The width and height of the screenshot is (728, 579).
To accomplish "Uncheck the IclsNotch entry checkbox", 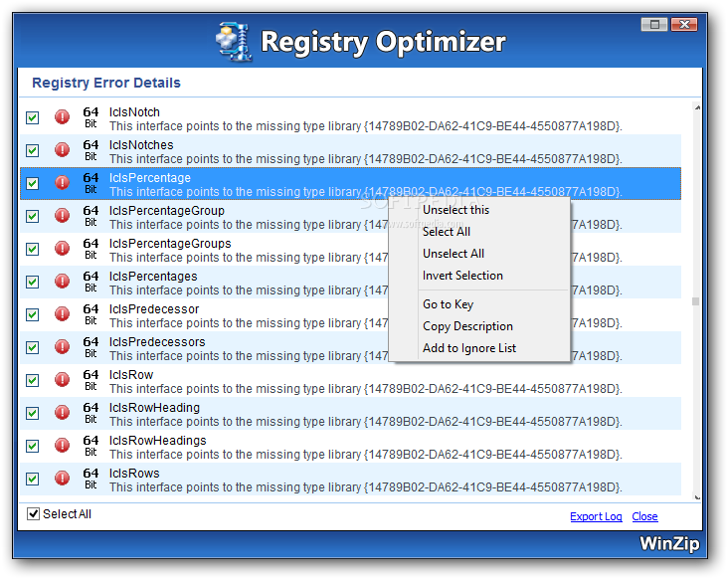I will pos(33,118).
